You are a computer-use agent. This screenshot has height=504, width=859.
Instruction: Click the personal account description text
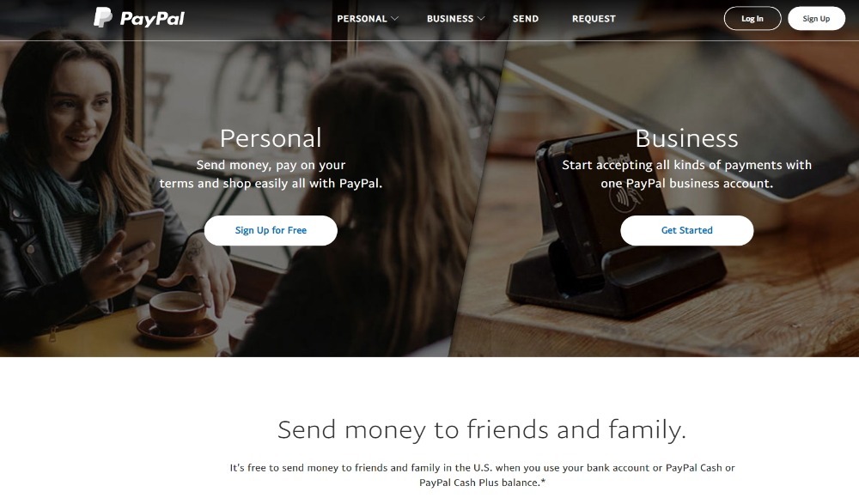click(x=271, y=174)
